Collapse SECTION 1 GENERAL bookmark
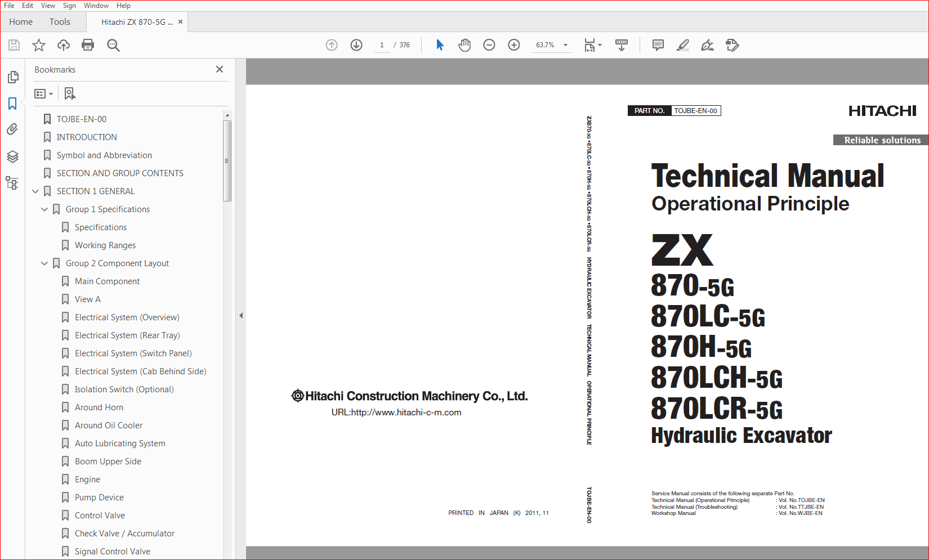Viewport: 929px width, 560px height. pos(35,191)
